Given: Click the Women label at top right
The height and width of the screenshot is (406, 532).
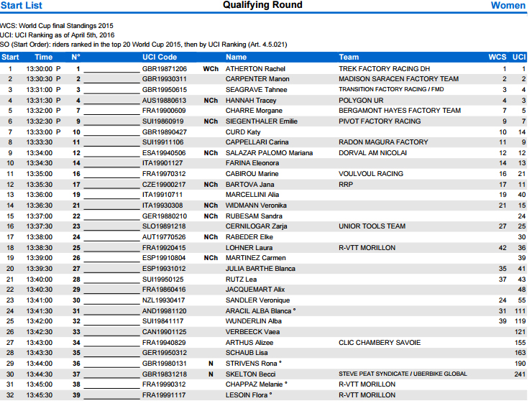Looking at the screenshot, I should [508, 6].
